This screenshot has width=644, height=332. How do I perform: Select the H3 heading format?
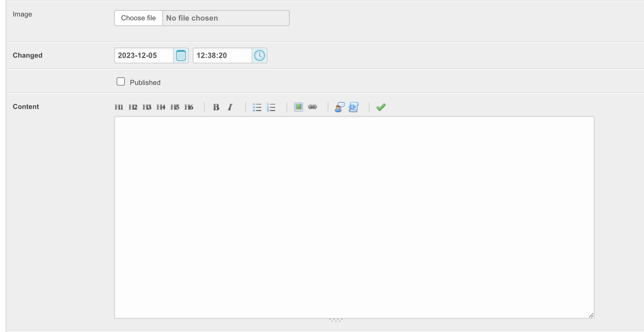click(x=147, y=107)
